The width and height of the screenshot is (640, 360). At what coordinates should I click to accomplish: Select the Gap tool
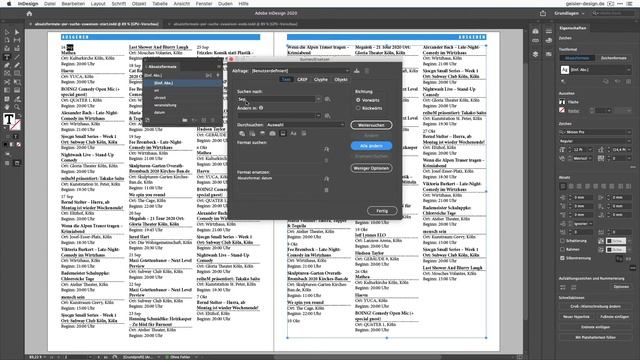tap(17, 40)
